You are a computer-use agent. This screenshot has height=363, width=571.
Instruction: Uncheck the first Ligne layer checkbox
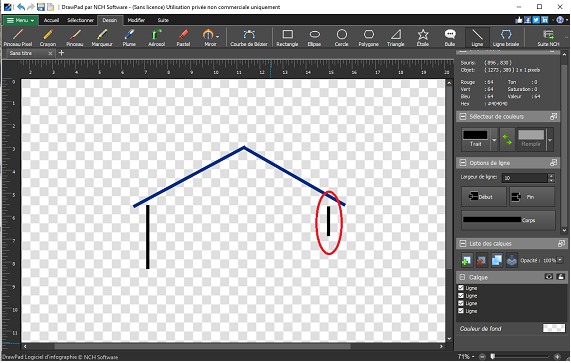pos(461,288)
